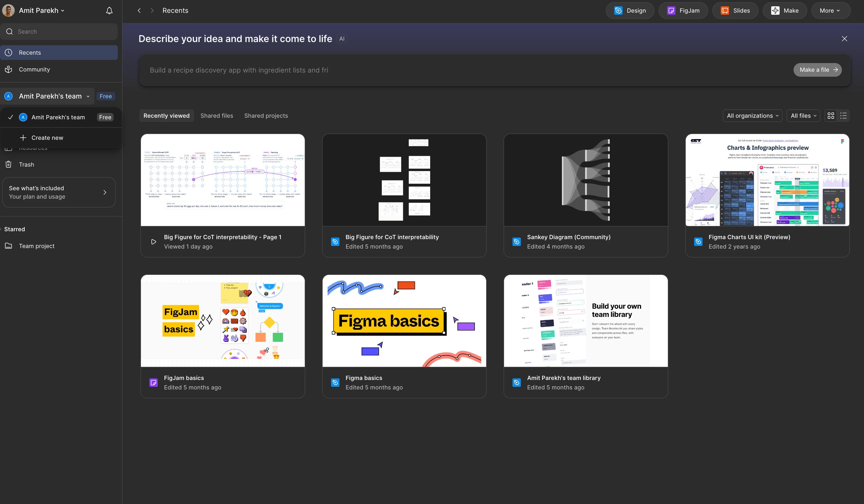
Task: Open Big Figure Page 1 prototype thumbnail
Action: (223, 180)
